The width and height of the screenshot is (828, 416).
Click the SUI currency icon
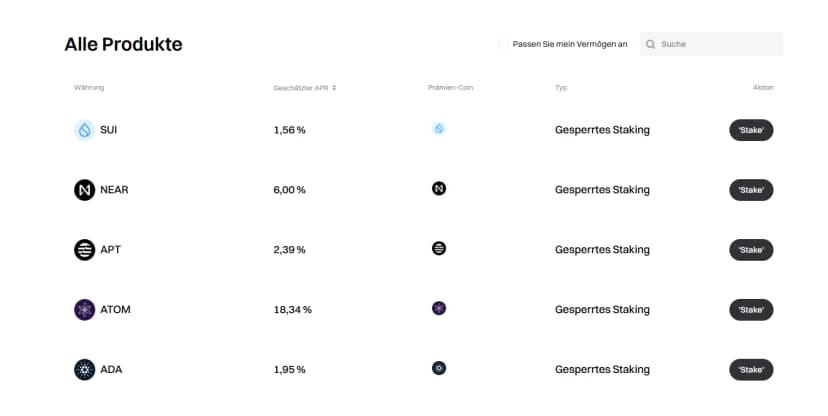tap(84, 130)
